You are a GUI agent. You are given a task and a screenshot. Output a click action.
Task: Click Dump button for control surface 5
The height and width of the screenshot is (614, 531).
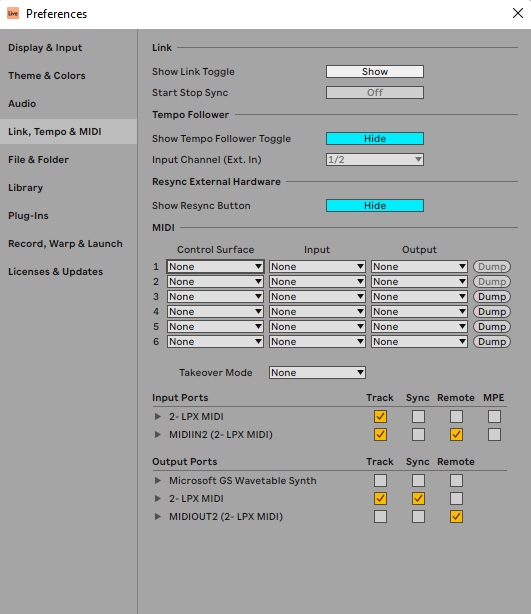pos(492,327)
